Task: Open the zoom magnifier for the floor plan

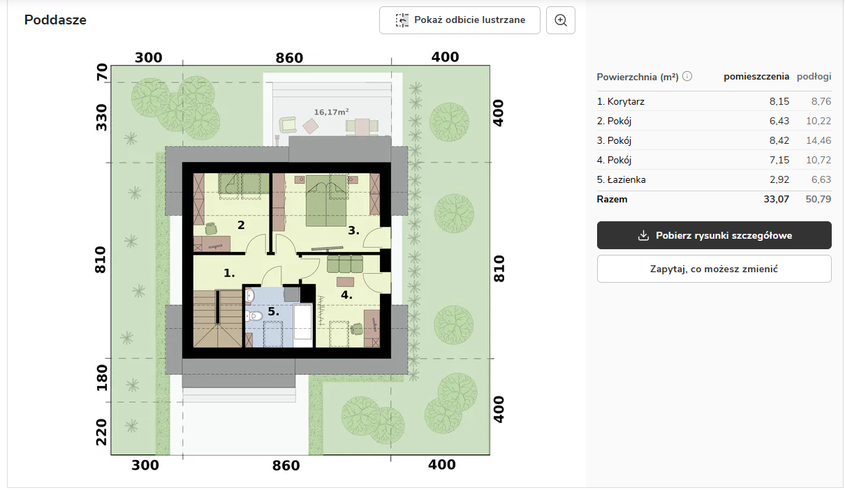Action: click(561, 20)
